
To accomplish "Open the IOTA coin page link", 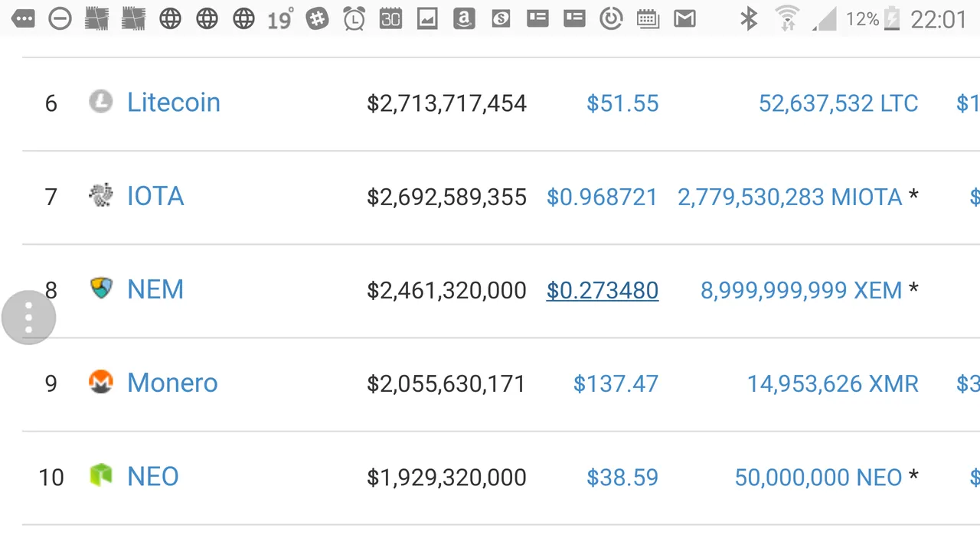I will (155, 196).
